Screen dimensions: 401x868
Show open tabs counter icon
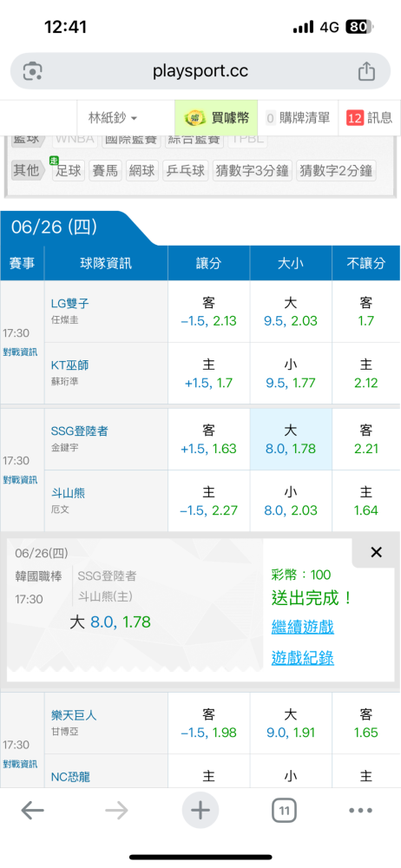284,811
